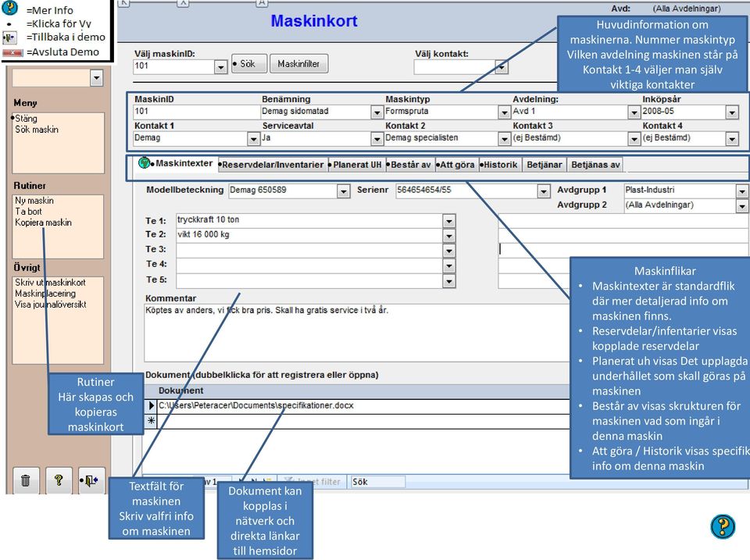This screenshot has width=750, height=560.
Task: Open the Te 2 dropdown arrow
Action: (448, 235)
